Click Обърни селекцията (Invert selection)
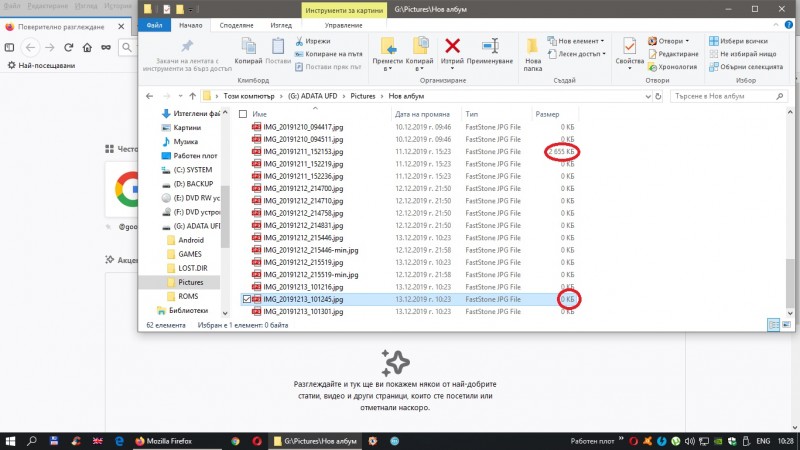 click(x=746, y=66)
